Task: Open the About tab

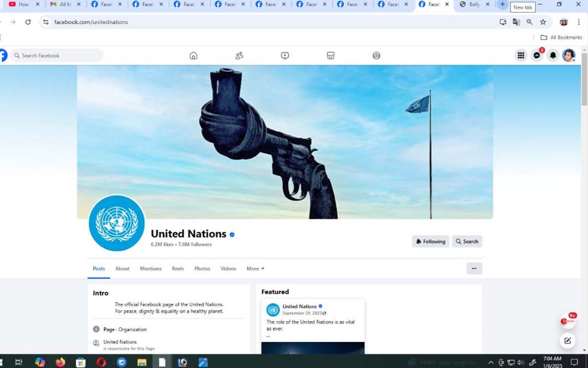Action: 122,269
